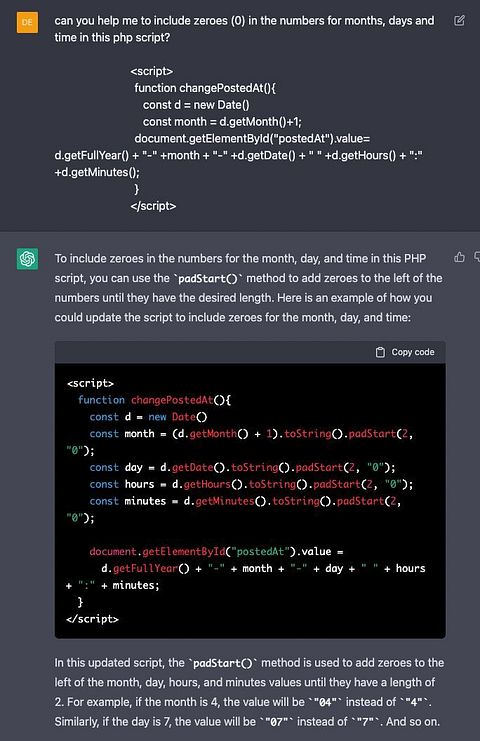Click the clipboard icon beside Copy code
Viewport: 480px width, 741px height.
[380, 352]
